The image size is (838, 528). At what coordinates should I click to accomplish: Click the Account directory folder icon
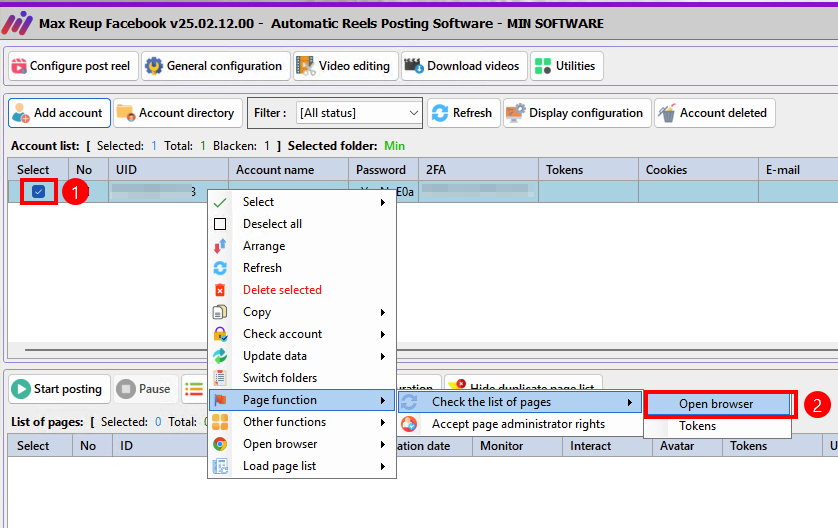click(126, 113)
